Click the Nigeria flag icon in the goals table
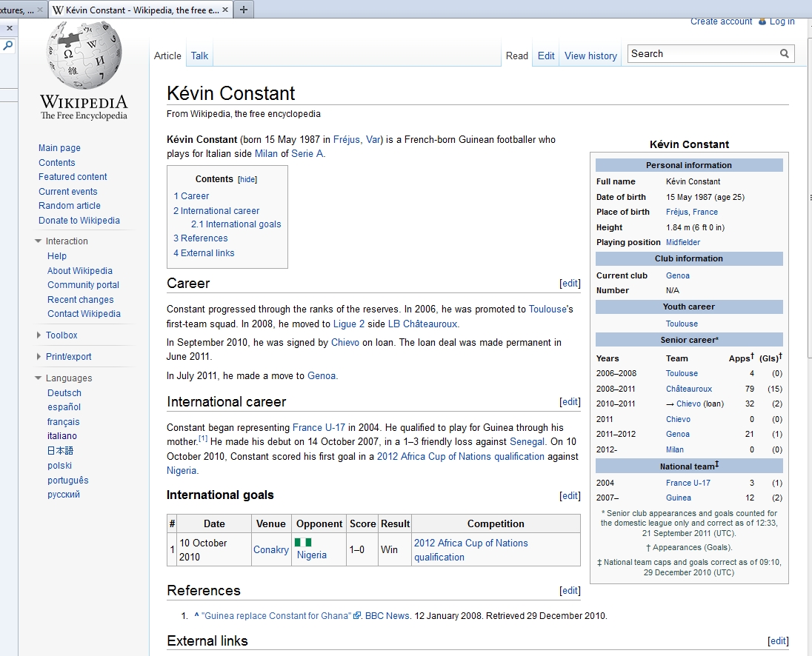The height and width of the screenshot is (656, 812). (x=303, y=542)
